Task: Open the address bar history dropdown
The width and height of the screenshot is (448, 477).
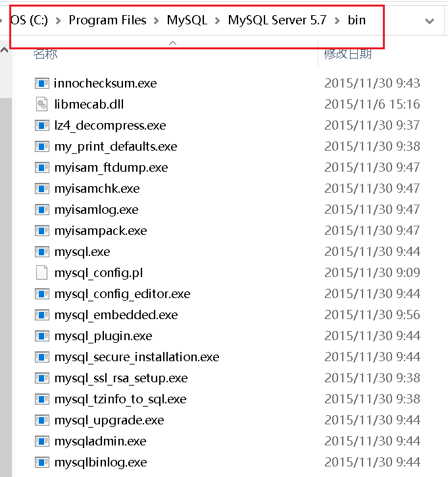Action: (430, 21)
